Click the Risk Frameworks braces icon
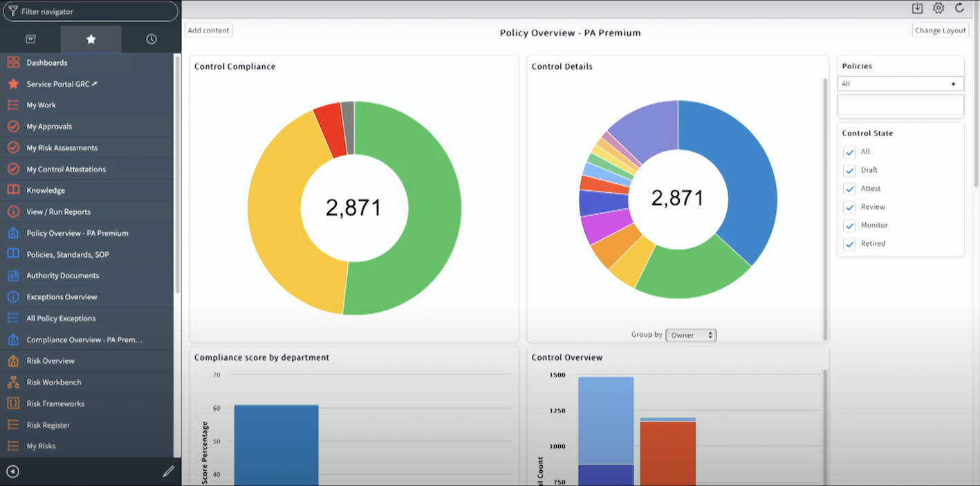980x486 pixels. pyautogui.click(x=13, y=403)
